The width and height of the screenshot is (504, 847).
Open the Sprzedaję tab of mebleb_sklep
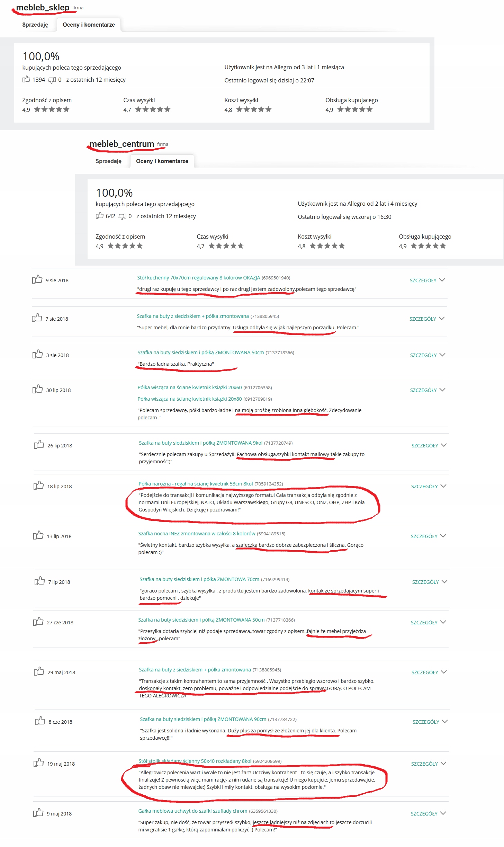pyautogui.click(x=35, y=25)
